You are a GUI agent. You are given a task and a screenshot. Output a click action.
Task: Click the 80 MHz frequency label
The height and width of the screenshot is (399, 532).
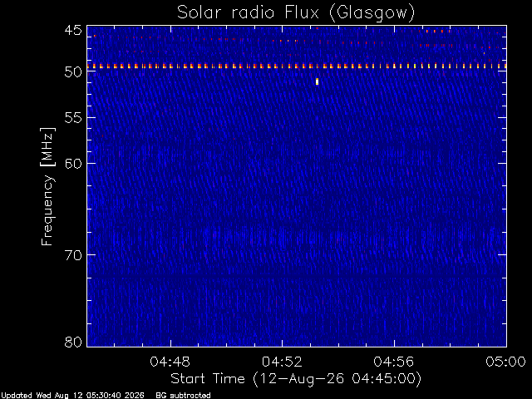coord(73,342)
